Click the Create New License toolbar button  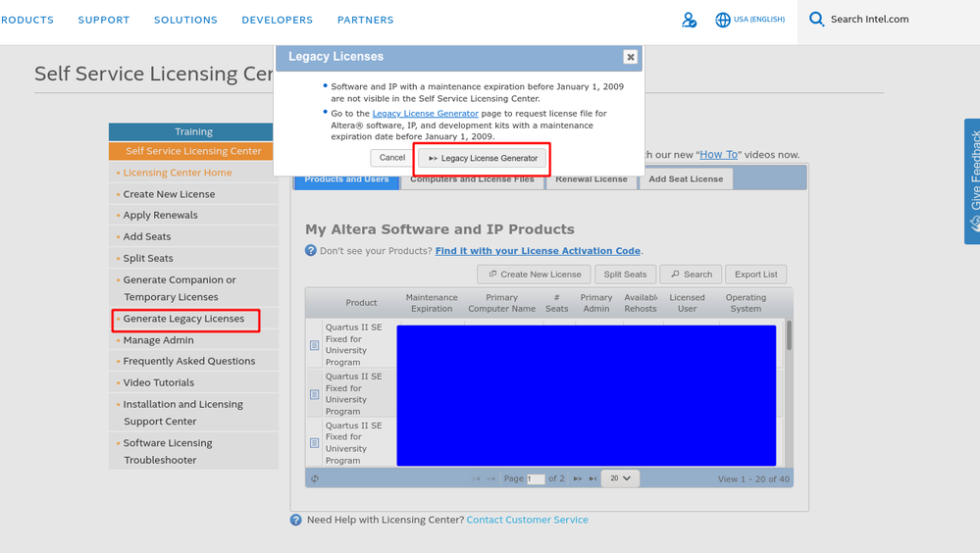tap(535, 275)
